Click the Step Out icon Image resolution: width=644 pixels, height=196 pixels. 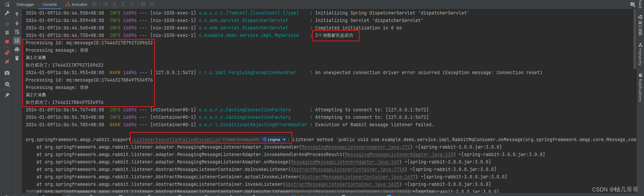[x=123, y=4]
